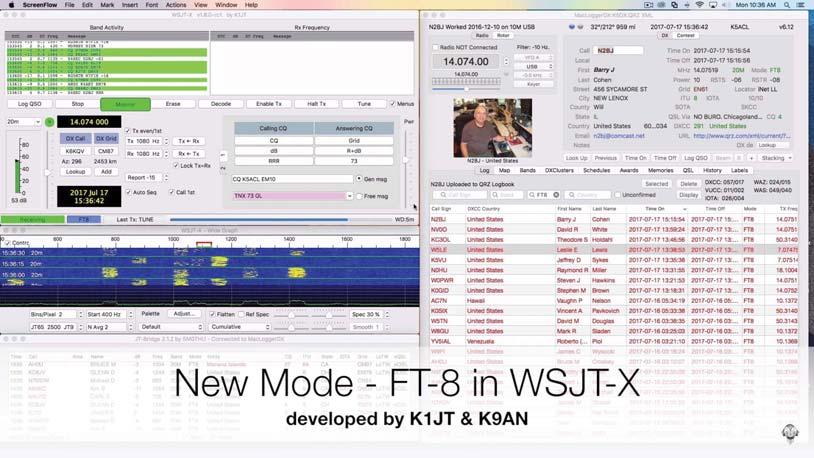814x458 pixels.
Task: Click the blue globe icon in MacLoggerDX header
Action: 572,26
